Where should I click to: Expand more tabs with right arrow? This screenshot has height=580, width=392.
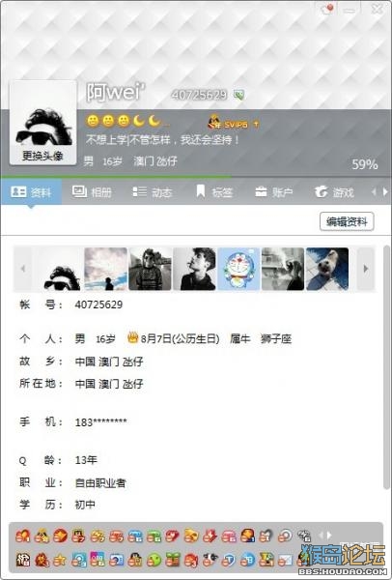[385, 192]
